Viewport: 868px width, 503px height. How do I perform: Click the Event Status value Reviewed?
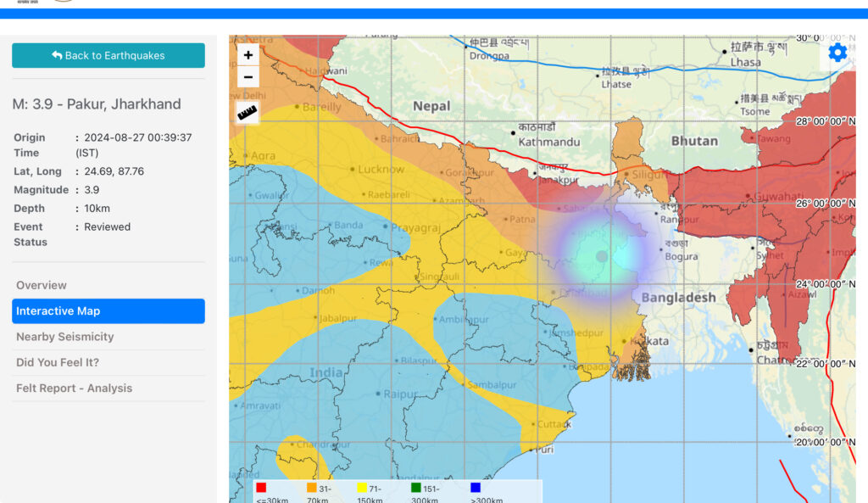coord(108,226)
